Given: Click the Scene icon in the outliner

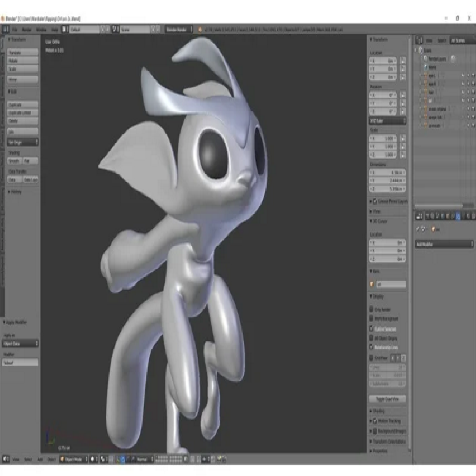Looking at the screenshot, I should pos(421,50).
